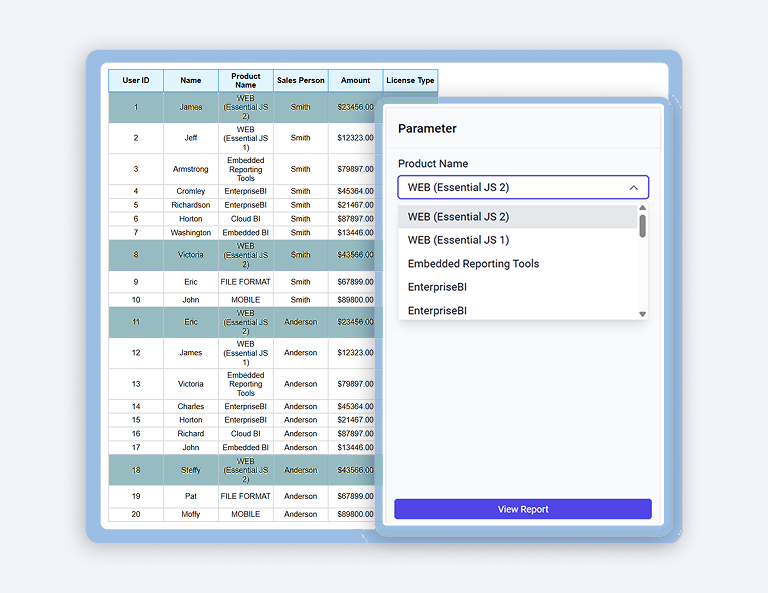Screen dimensions: 768x593
Task: Click Cloud BI cell in Horton's row
Action: click(x=245, y=219)
